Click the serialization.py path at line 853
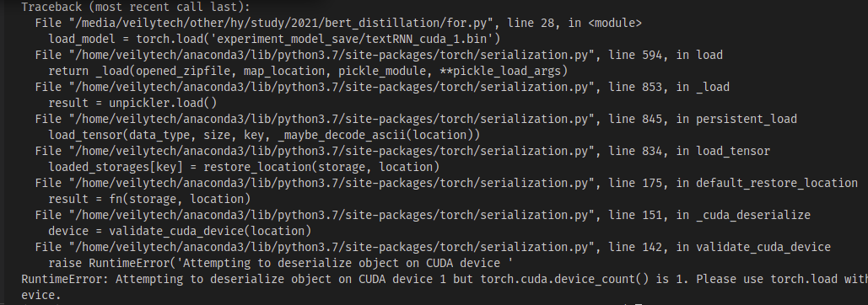 pyautogui.click(x=329, y=88)
